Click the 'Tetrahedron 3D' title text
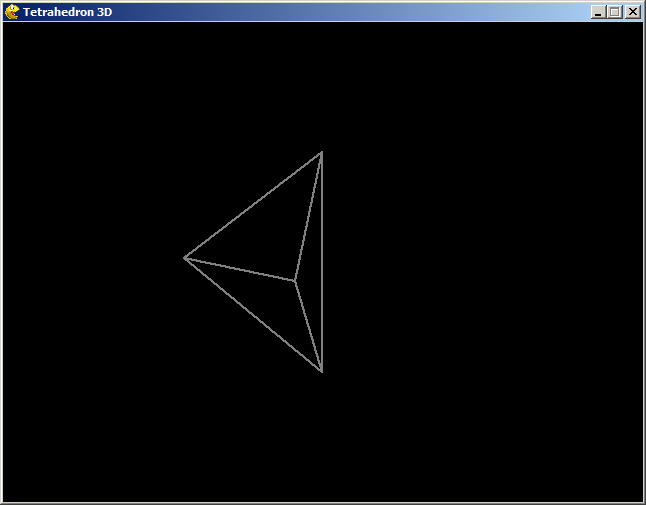646x505 pixels. pyautogui.click(x=68, y=12)
